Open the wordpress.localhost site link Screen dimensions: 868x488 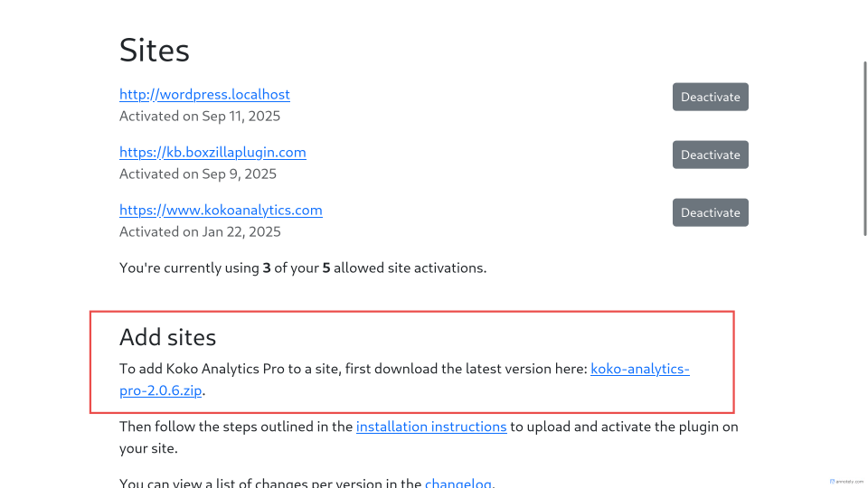(x=204, y=95)
